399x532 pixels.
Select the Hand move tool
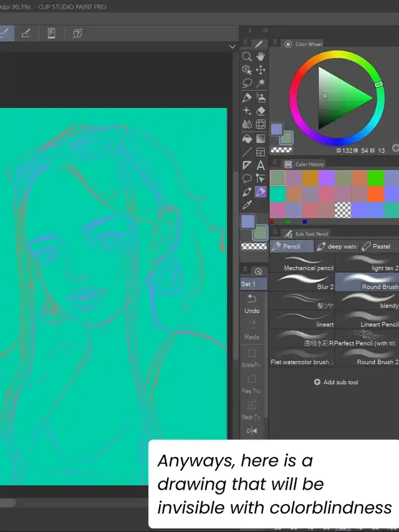261,57
